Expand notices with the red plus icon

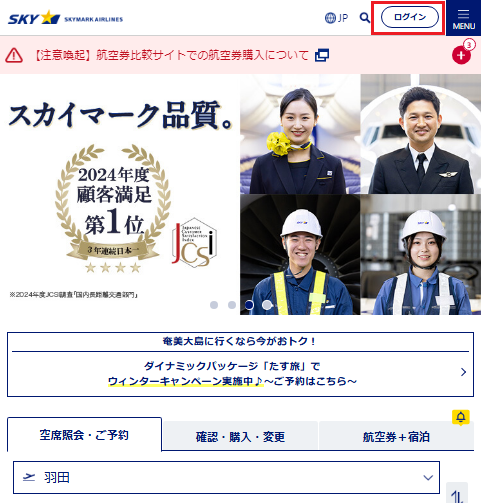point(461,55)
